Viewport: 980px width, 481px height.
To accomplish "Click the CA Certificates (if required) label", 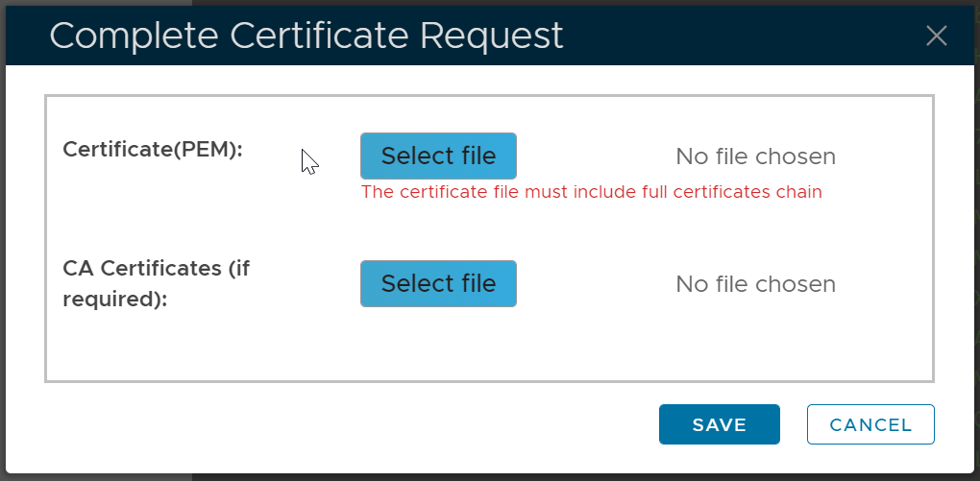I will [x=156, y=283].
